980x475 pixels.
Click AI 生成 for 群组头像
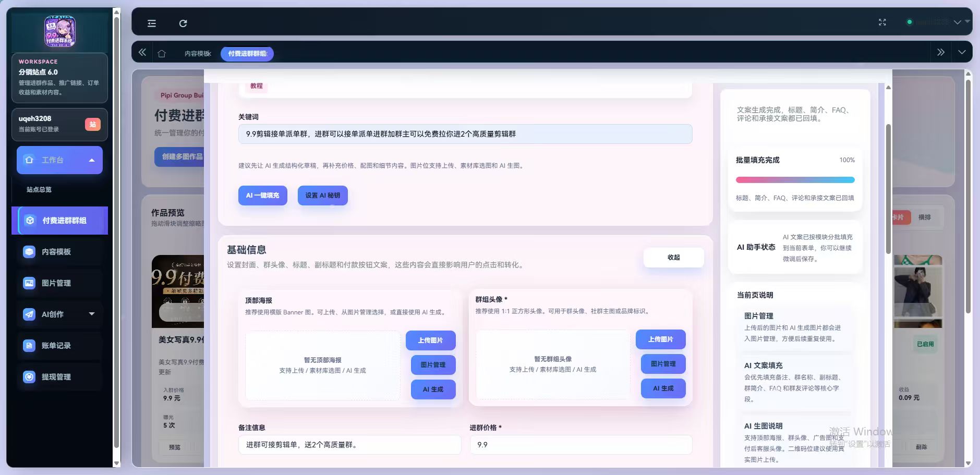(663, 388)
